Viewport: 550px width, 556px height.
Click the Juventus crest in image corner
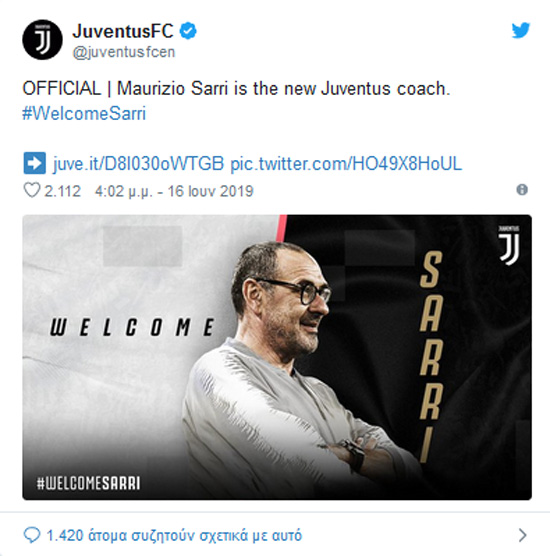[x=509, y=245]
